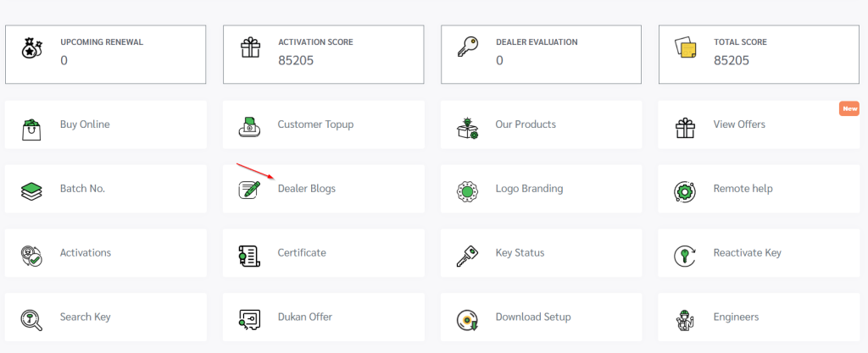Click the Activations icon
This screenshot has height=353, width=868.
pyautogui.click(x=31, y=254)
